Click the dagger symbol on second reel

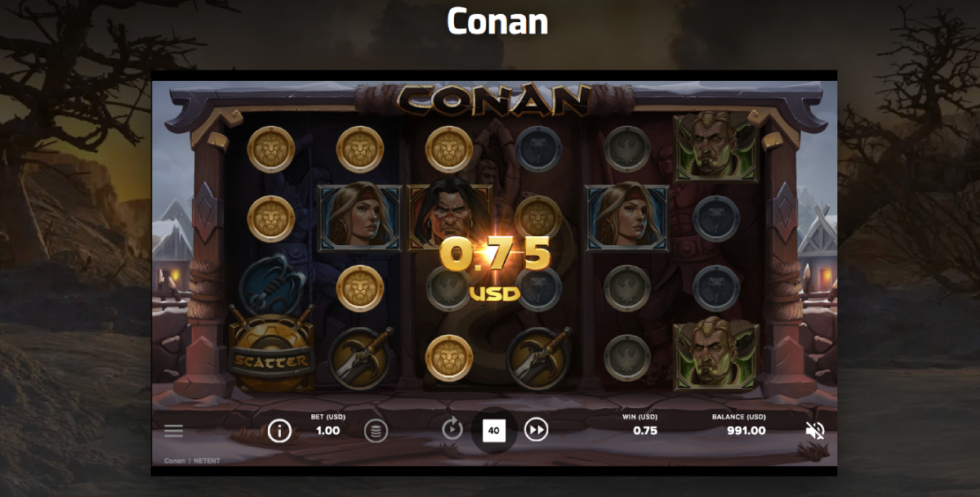point(362,357)
